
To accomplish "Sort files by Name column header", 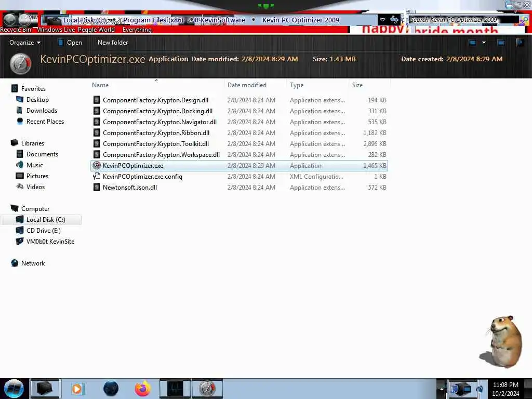I will tap(100, 85).
